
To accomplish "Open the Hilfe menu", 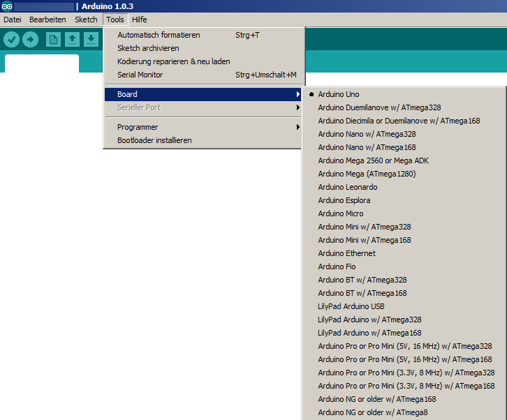I will tap(139, 20).
